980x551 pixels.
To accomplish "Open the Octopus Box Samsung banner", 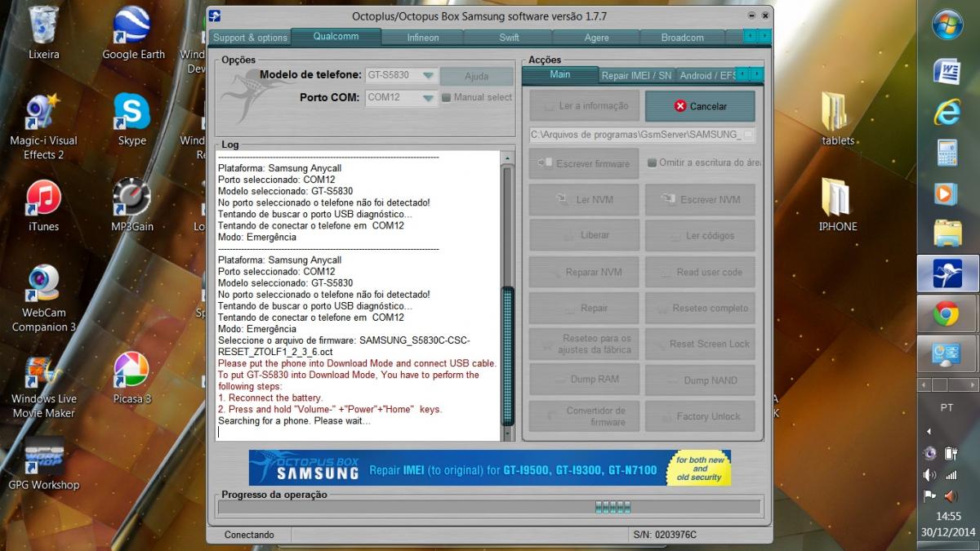I will point(490,468).
